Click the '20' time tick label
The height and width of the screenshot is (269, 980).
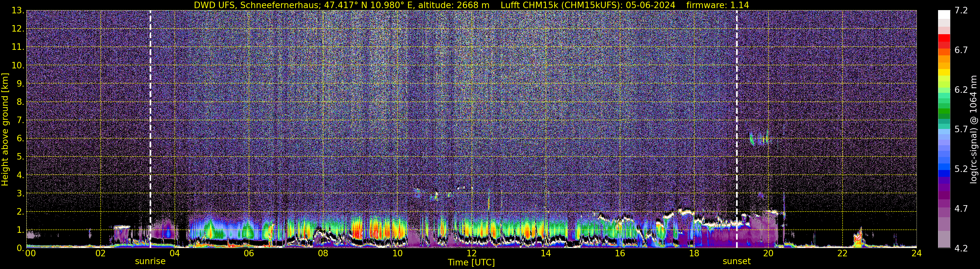coord(768,253)
